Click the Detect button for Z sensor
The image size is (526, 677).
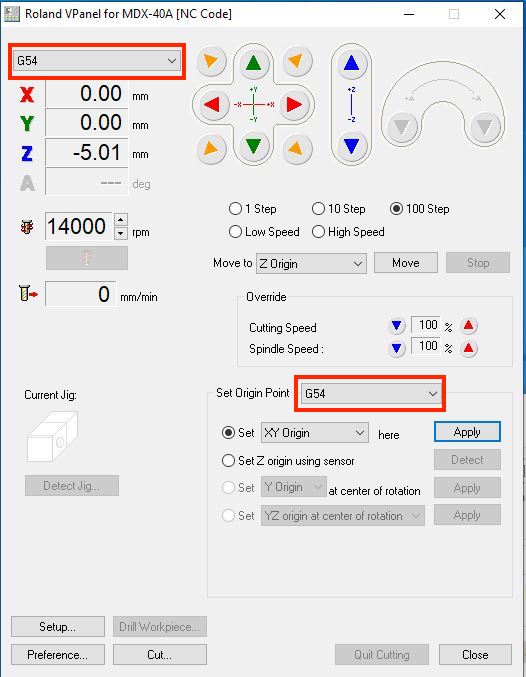point(467,460)
